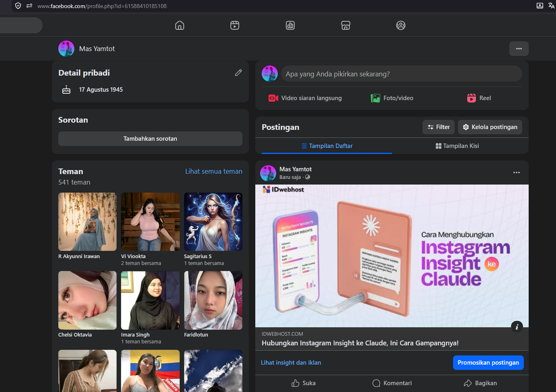
Task: Click Komentari to comment on post
Action: click(392, 383)
